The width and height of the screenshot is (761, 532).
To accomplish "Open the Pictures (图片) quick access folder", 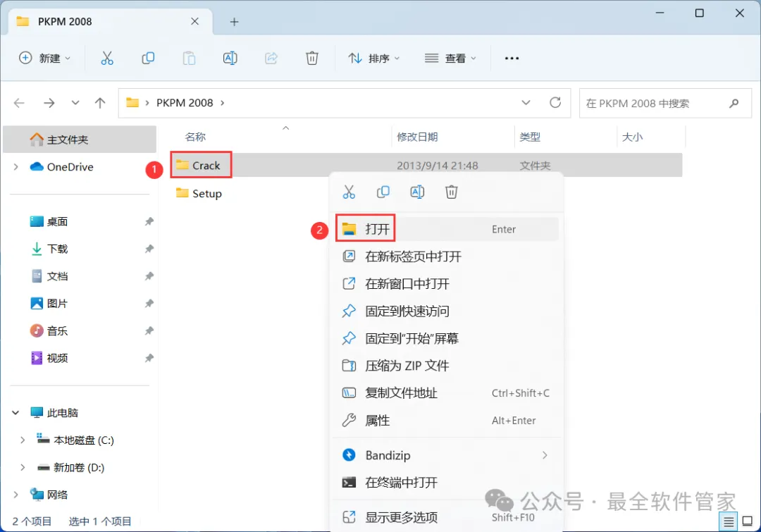I will pos(57,304).
